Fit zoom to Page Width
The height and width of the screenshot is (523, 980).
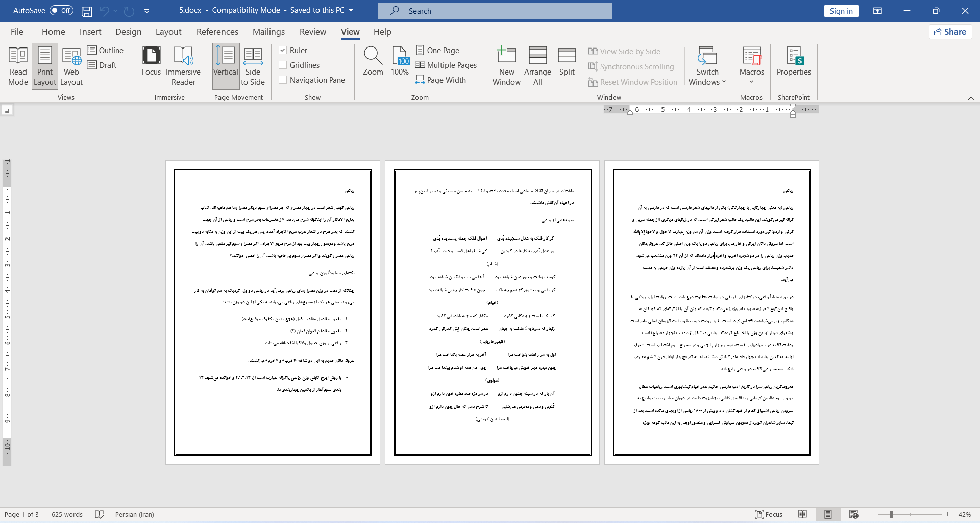[x=440, y=80]
